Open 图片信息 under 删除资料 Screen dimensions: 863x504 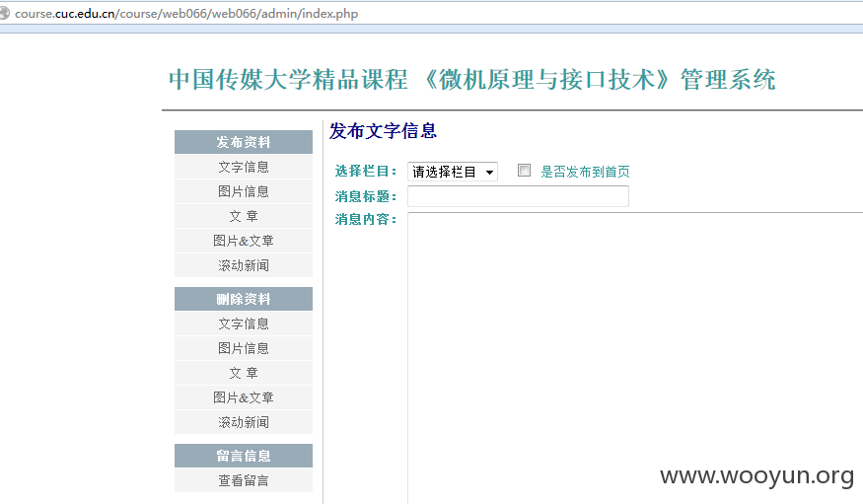[x=244, y=348]
